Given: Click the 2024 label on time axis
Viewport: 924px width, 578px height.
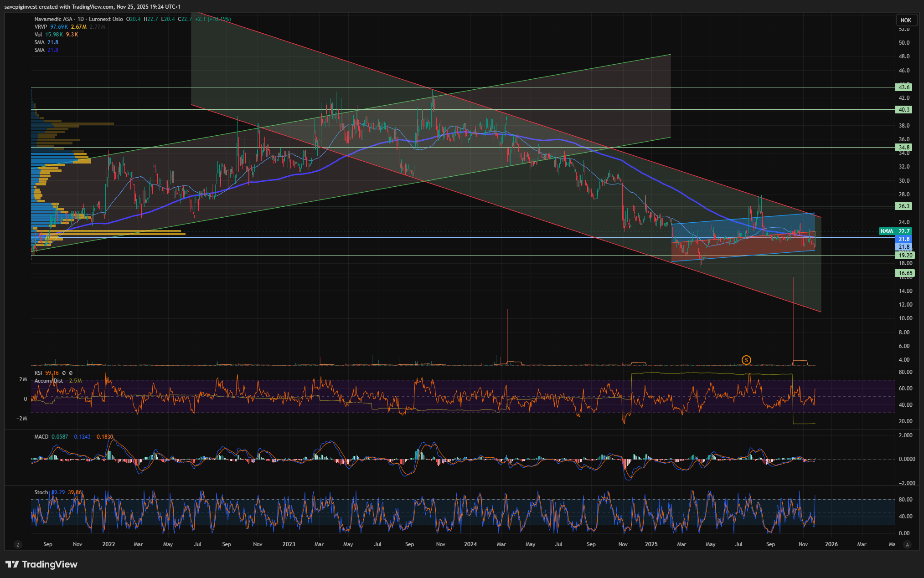Looking at the screenshot, I should [x=470, y=544].
